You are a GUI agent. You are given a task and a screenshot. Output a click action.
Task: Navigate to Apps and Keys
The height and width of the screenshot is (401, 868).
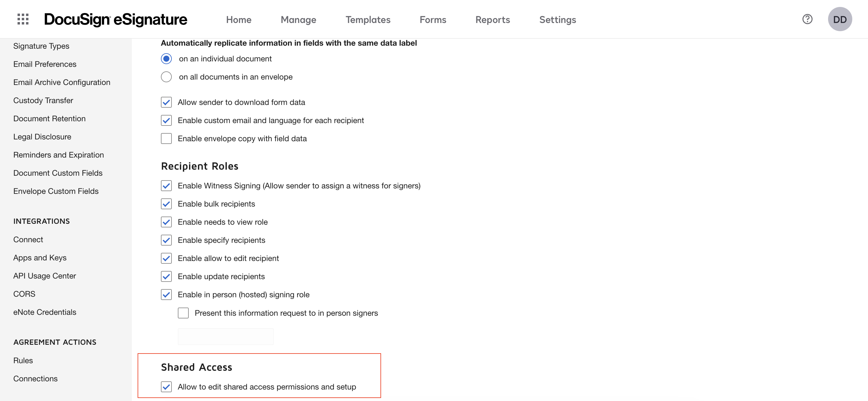40,257
